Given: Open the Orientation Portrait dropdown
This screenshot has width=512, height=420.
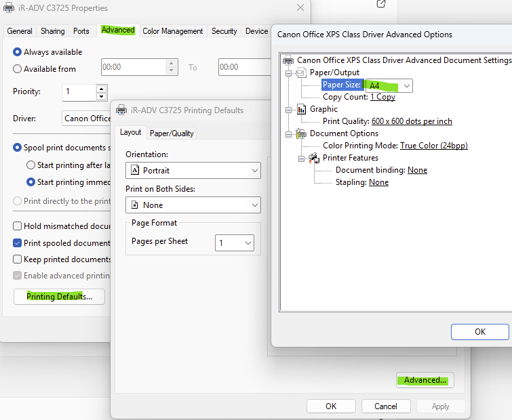Looking at the screenshot, I should pos(193,170).
